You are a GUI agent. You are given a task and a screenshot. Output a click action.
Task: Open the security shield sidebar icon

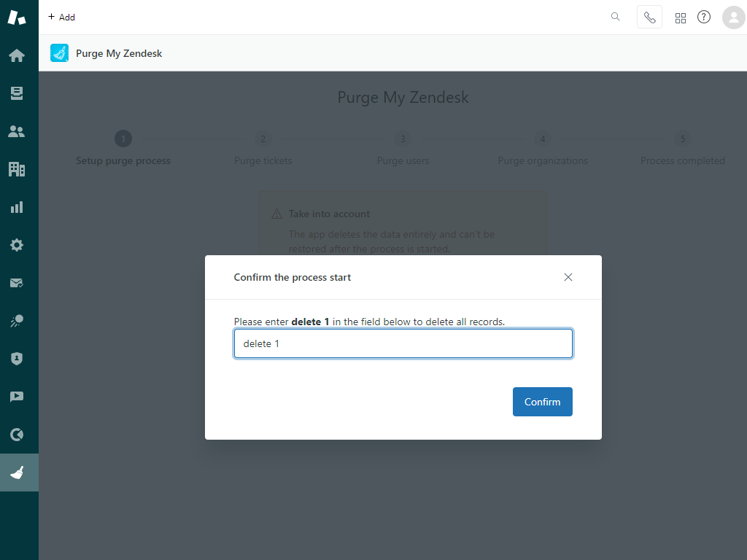[x=16, y=358]
